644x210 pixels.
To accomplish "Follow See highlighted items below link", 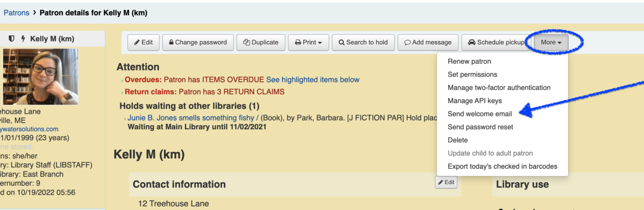I will 313,80.
